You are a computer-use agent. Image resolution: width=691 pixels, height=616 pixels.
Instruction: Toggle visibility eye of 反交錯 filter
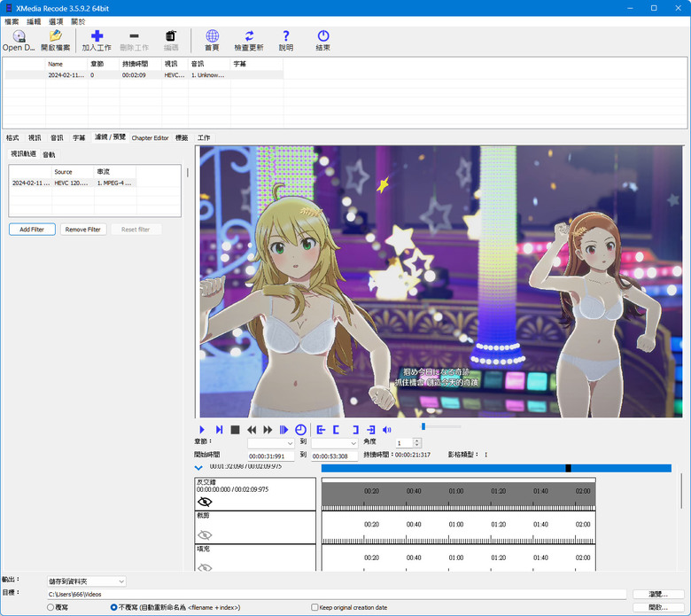205,502
